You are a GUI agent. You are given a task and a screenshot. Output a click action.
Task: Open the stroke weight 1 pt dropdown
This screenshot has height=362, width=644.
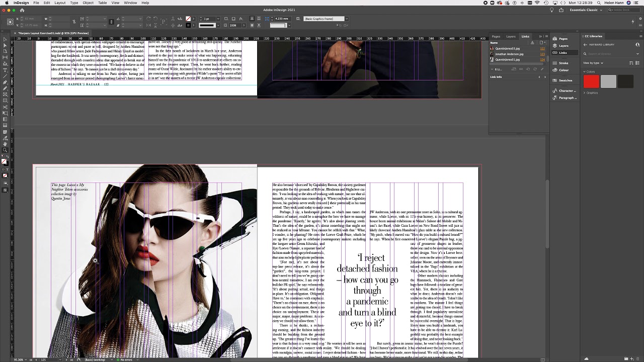pos(218,19)
